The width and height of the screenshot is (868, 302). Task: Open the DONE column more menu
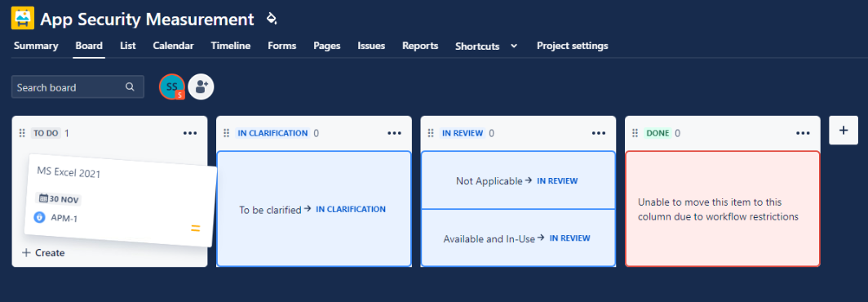point(804,133)
